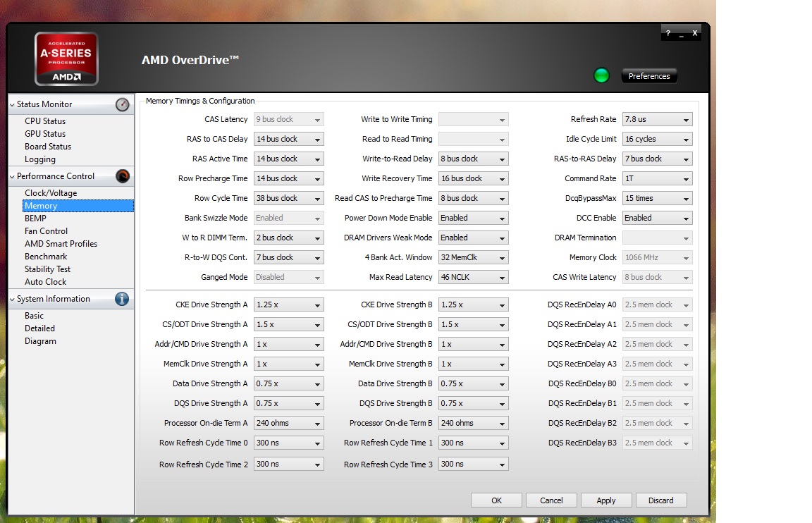The width and height of the screenshot is (812, 523).
Task: Open the DCC Enable dropdown
Action: coord(657,218)
